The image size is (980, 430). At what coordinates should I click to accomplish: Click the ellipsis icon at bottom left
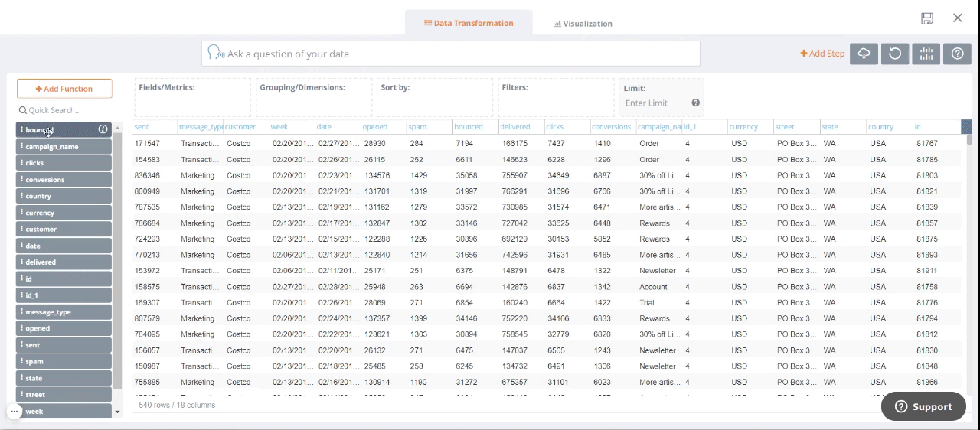pos(14,412)
